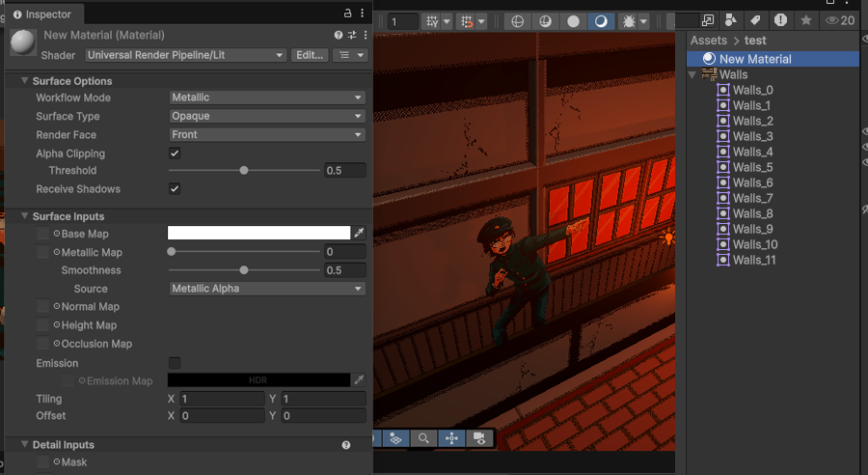The width and height of the screenshot is (868, 475).
Task: Collapse the Walls asset in project tree
Action: [x=692, y=74]
